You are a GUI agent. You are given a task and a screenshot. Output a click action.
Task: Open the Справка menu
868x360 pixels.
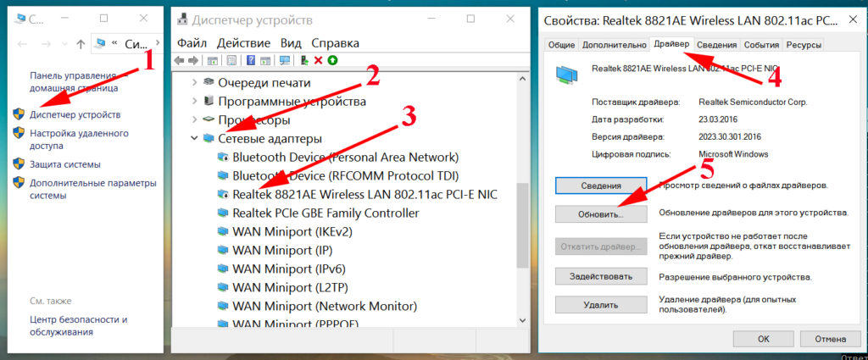point(335,42)
